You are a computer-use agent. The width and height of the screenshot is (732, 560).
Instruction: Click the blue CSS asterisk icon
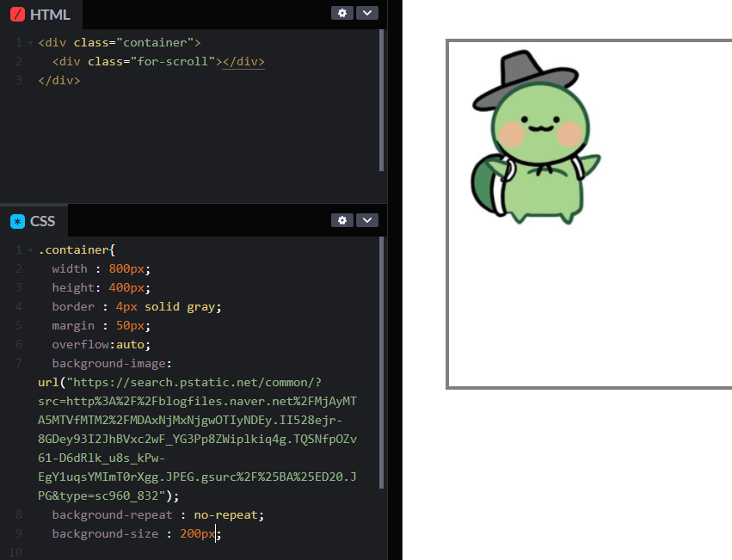pyautogui.click(x=17, y=221)
